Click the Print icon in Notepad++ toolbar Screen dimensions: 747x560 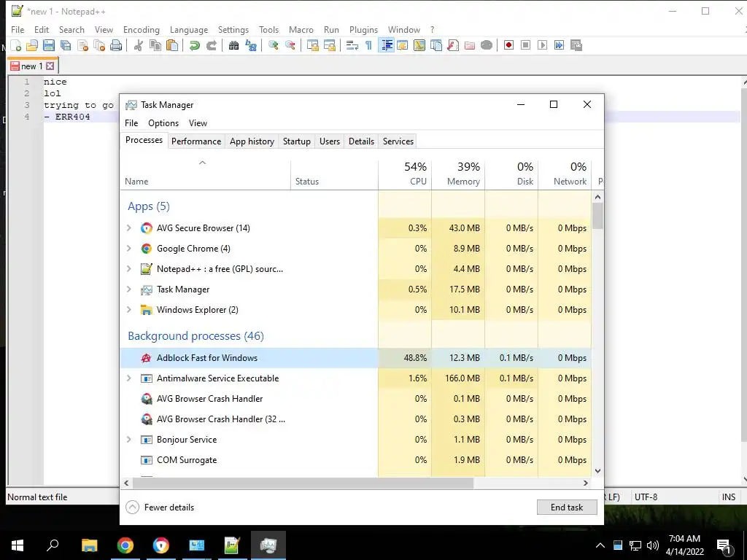[x=116, y=45]
